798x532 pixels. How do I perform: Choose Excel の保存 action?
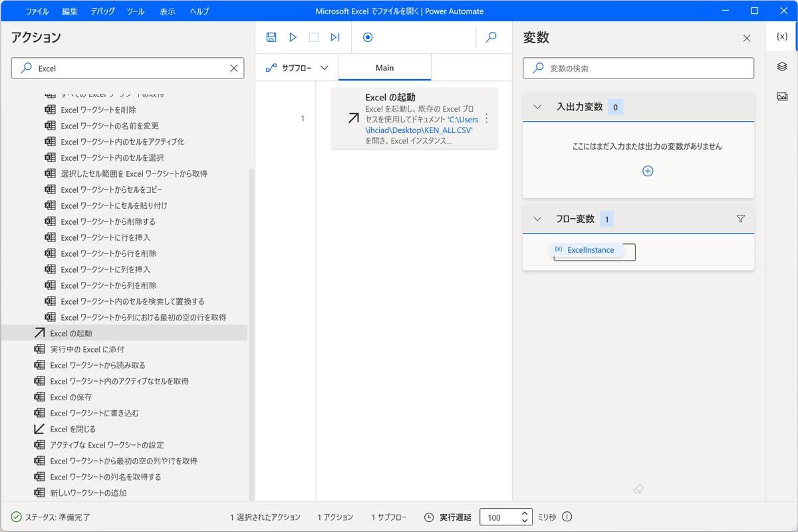(x=70, y=397)
